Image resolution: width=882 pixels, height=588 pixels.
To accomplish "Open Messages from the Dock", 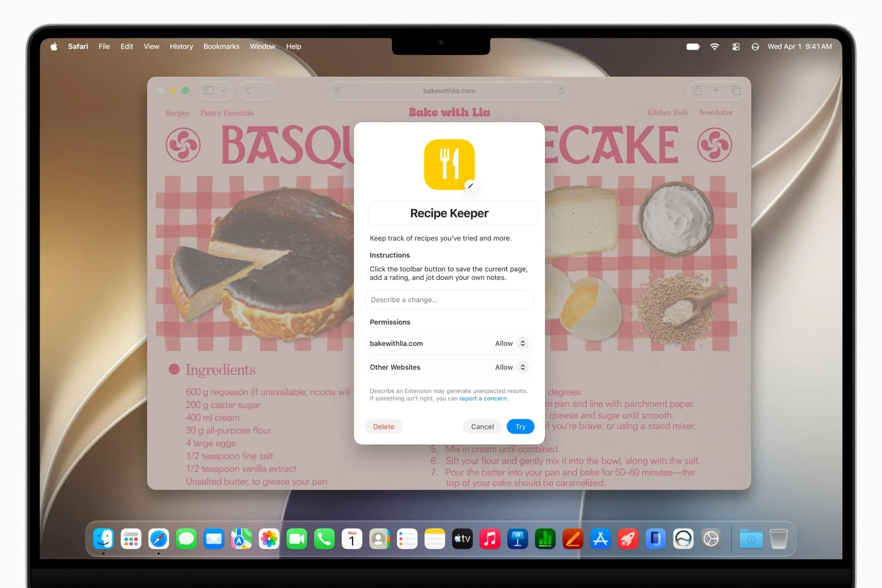I will tap(186, 539).
